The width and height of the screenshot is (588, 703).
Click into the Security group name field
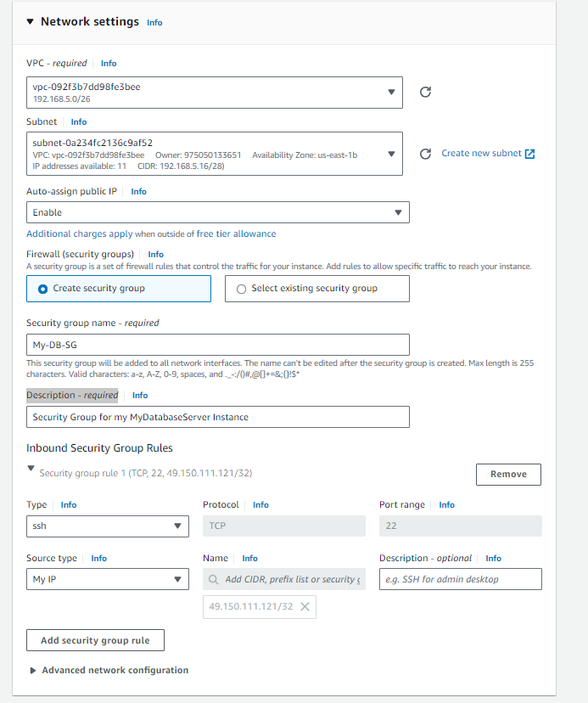(x=218, y=345)
